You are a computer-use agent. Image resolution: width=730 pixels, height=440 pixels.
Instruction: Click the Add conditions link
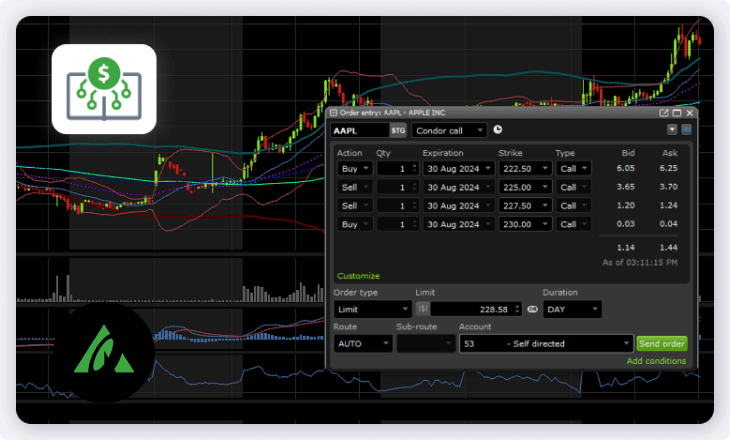point(656,361)
